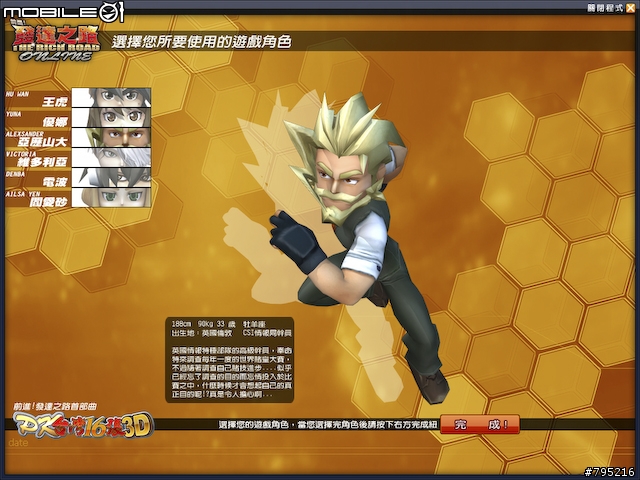The height and width of the screenshot is (480, 640).
Task: Select the Yuna 優娜 character portrait
Action: [111, 118]
